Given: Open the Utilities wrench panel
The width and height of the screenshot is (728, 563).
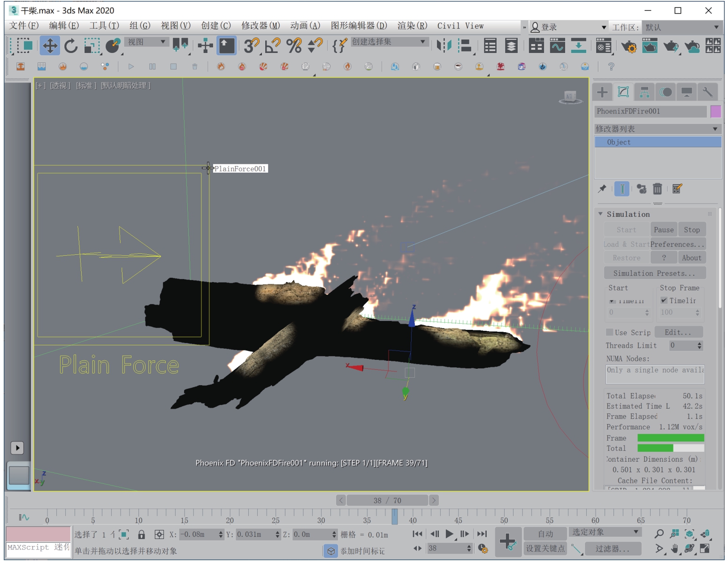Looking at the screenshot, I should pos(707,92).
